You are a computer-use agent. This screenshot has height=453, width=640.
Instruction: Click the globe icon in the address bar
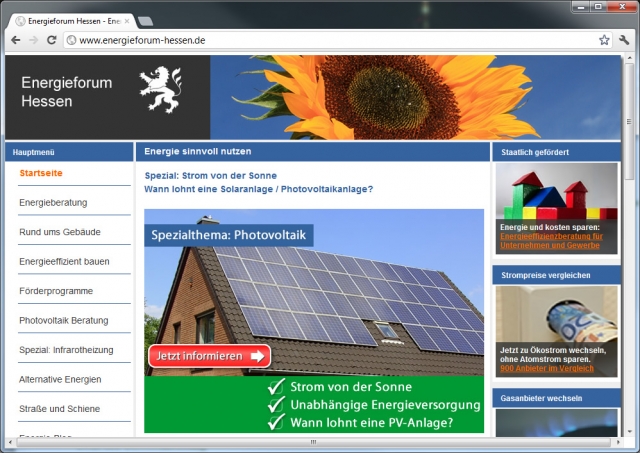pyautogui.click(x=71, y=40)
